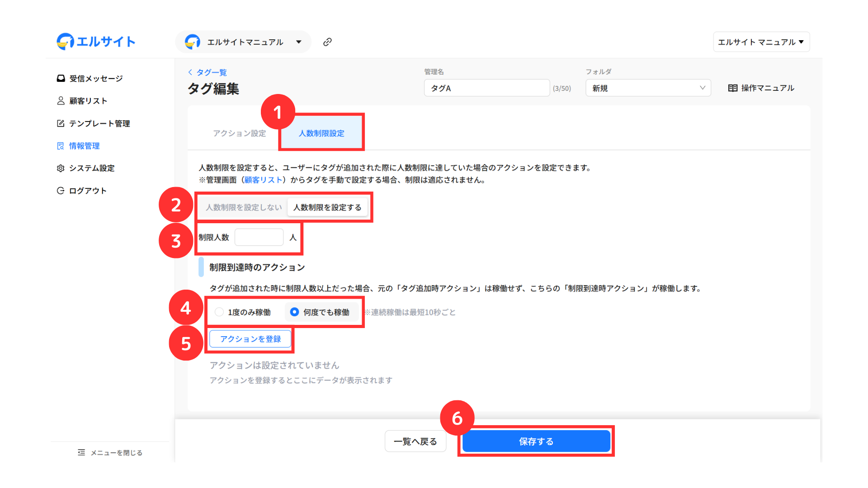
Task: Click the 制限人数 number input field
Action: 259,237
